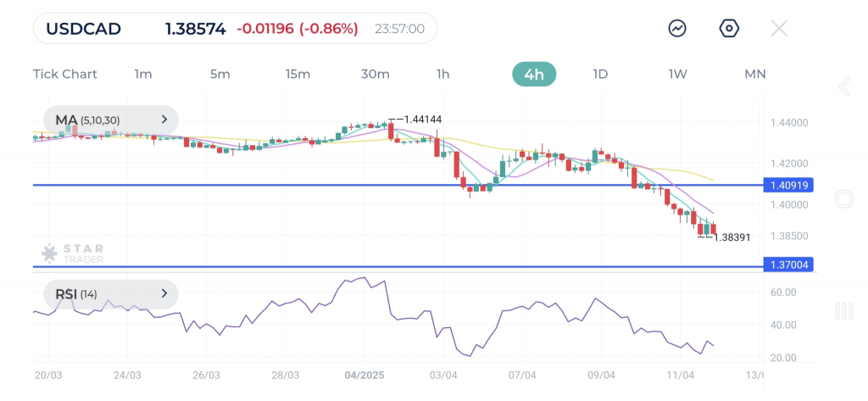Select the active 4h timeframe
This screenshot has width=868, height=401.
tap(534, 74)
